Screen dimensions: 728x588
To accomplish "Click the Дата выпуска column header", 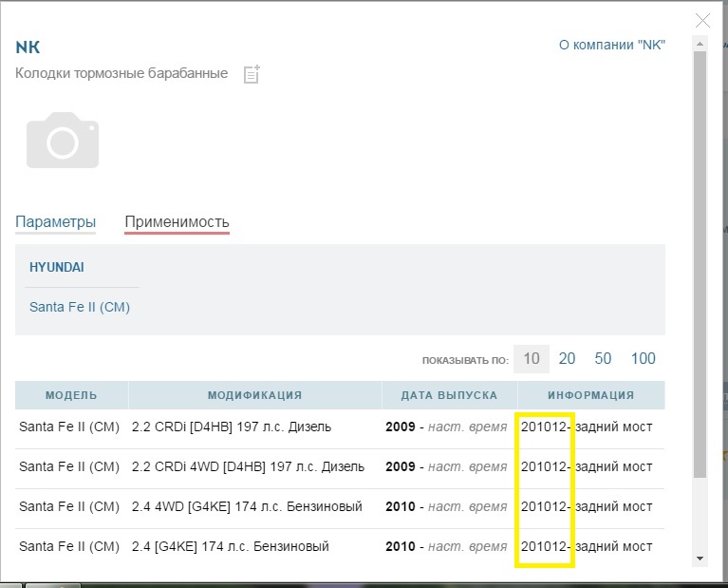I will tap(449, 395).
